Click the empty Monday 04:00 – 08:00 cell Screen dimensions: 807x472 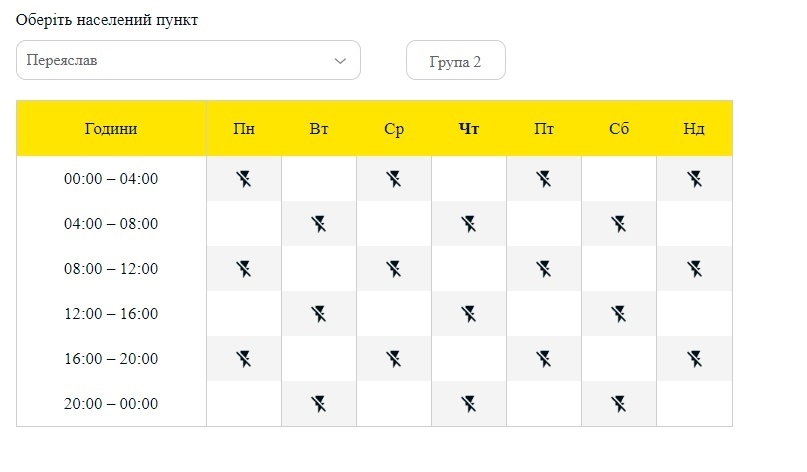pos(244,224)
